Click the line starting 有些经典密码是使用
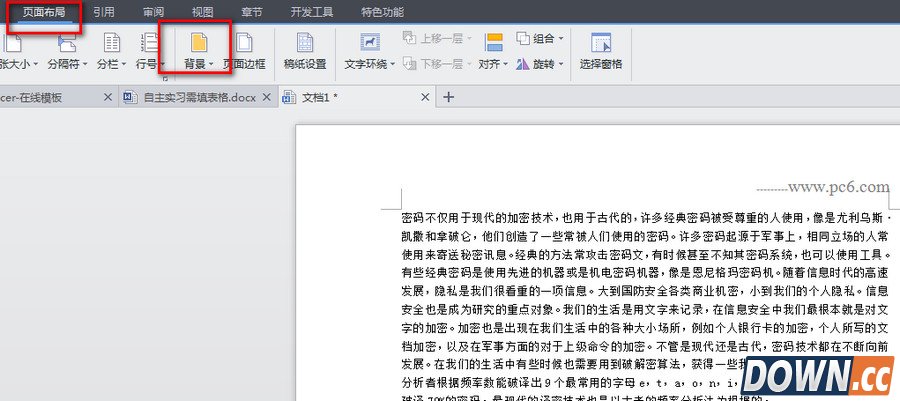Image resolution: width=900 pixels, height=401 pixels. [x=645, y=272]
